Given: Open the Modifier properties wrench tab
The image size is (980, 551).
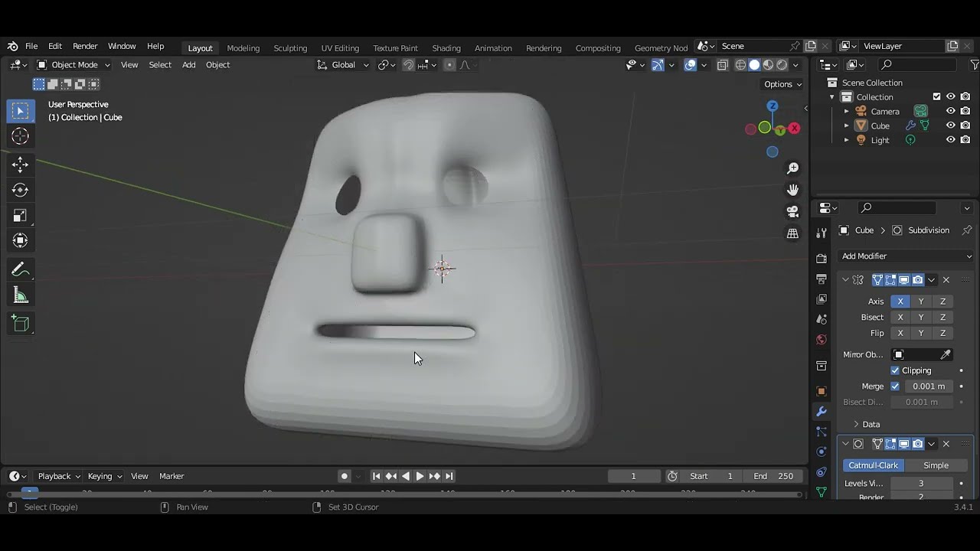Looking at the screenshot, I should (822, 412).
